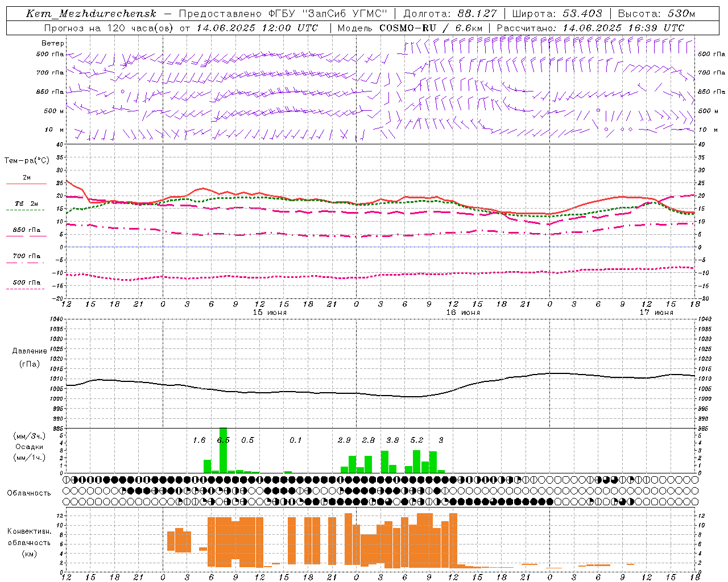Click the '15 июня' date label
This screenshot has height=582, width=728.
pyautogui.click(x=270, y=313)
